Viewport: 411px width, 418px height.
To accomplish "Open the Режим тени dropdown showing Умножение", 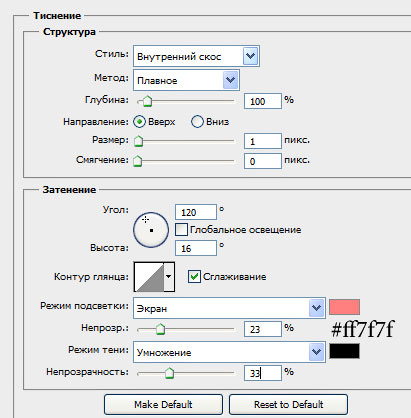I will tap(229, 352).
